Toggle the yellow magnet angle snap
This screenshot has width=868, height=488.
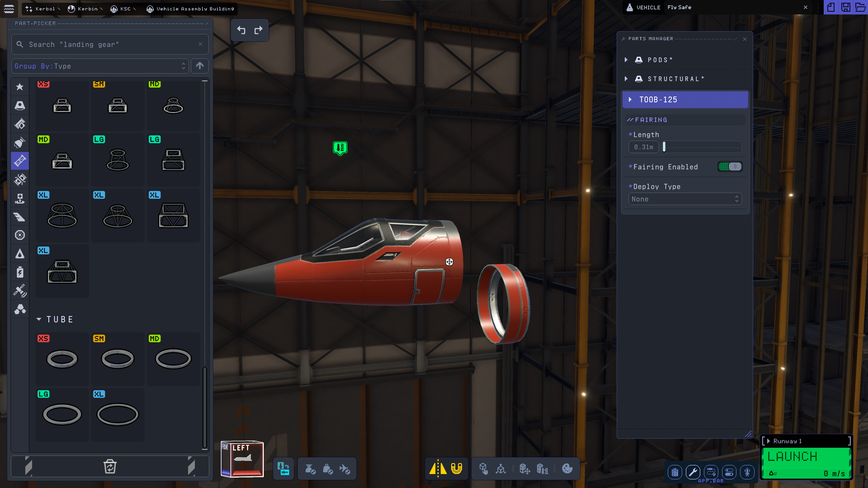point(457,469)
